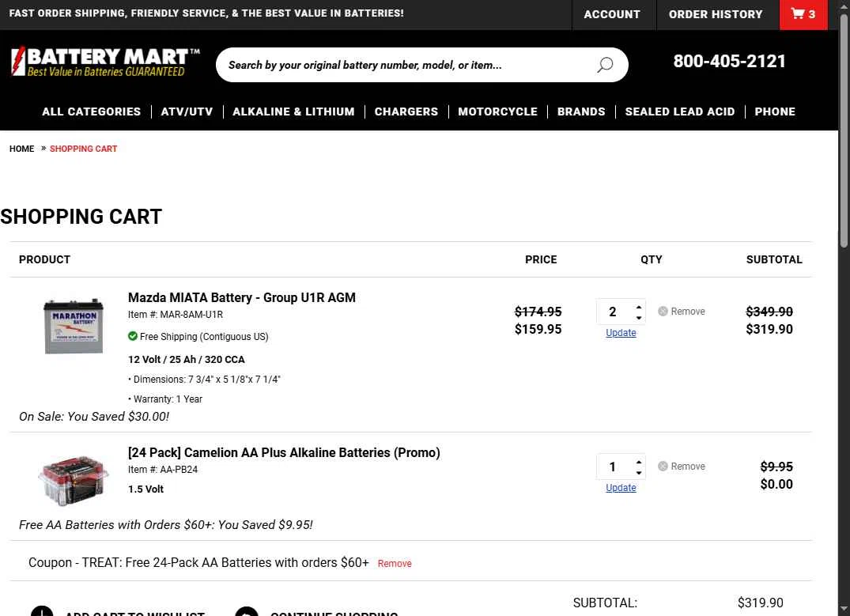Click the Marathon battery thumbnail
This screenshot has height=616, width=850.
point(74,327)
